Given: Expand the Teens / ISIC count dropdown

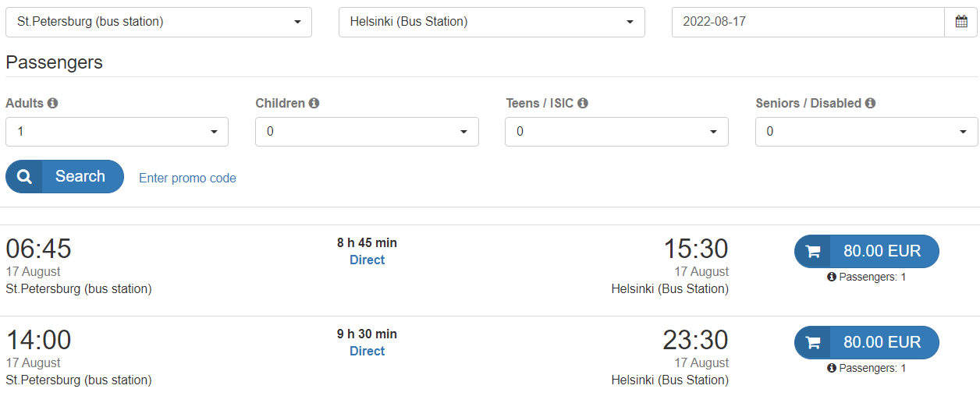Looking at the screenshot, I should (x=616, y=132).
